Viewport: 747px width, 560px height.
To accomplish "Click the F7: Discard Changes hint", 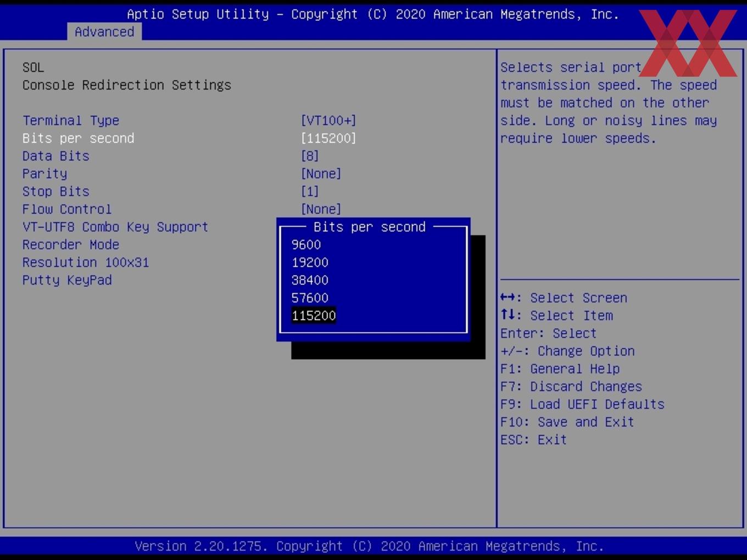I will (571, 387).
